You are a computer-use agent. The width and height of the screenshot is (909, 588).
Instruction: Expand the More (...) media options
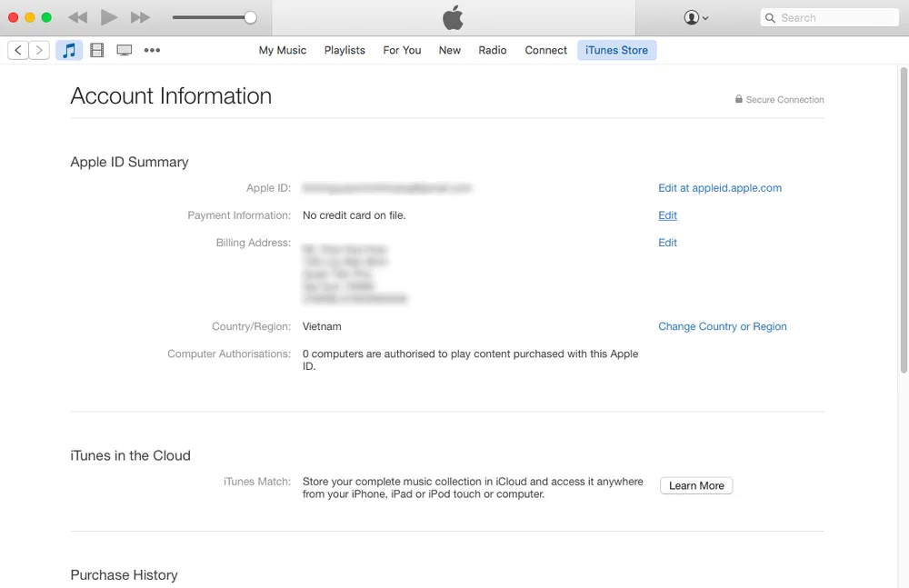pos(152,50)
